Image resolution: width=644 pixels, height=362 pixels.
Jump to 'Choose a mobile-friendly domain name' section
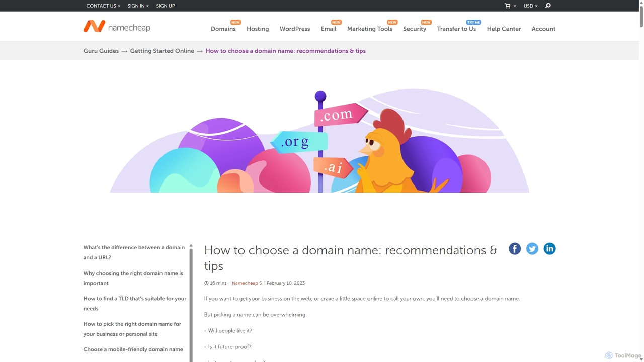(133, 349)
